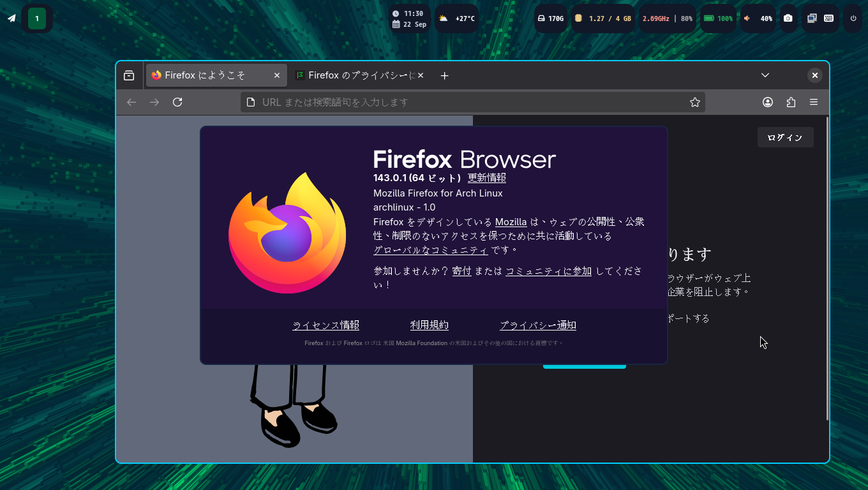Expand the list all tabs dropdown
The width and height of the screenshot is (868, 490).
765,75
